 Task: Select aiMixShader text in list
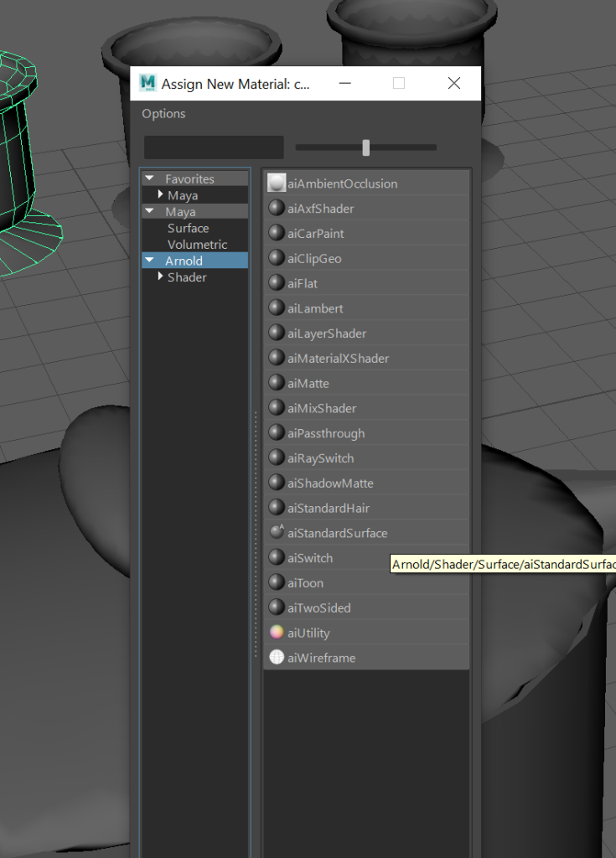(322, 408)
